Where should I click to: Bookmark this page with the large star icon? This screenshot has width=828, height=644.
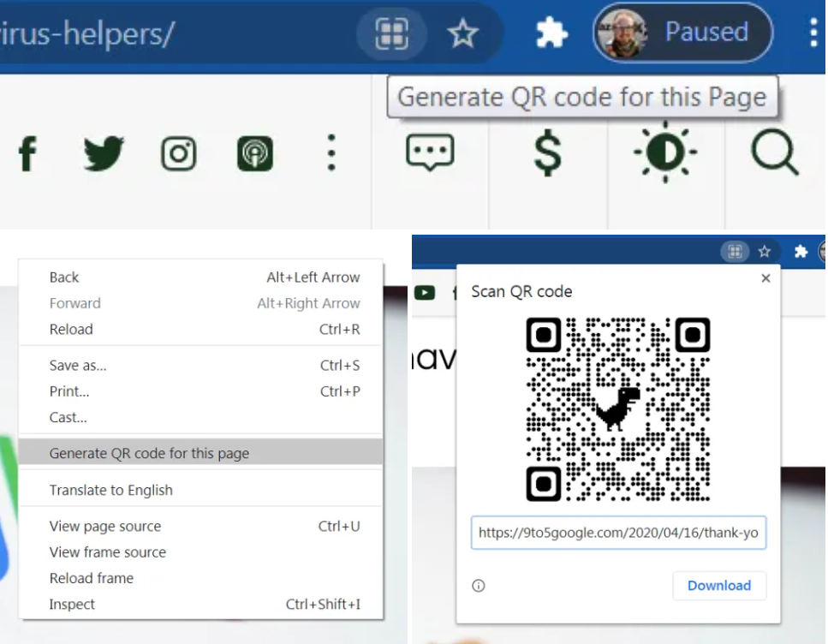point(462,33)
